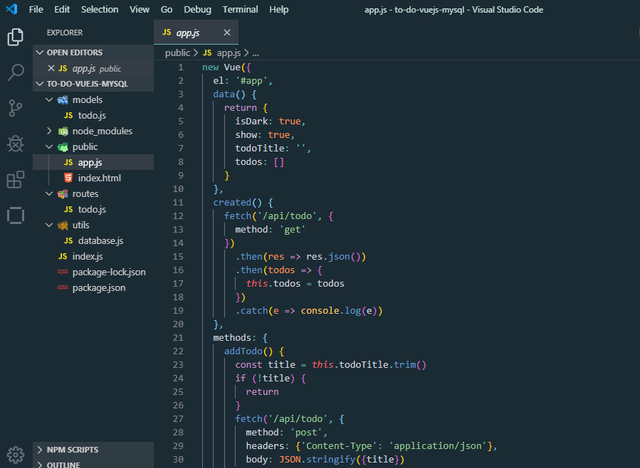The width and height of the screenshot is (640, 468).
Task: Click 'addTodo' on code line 22
Action: (243, 351)
